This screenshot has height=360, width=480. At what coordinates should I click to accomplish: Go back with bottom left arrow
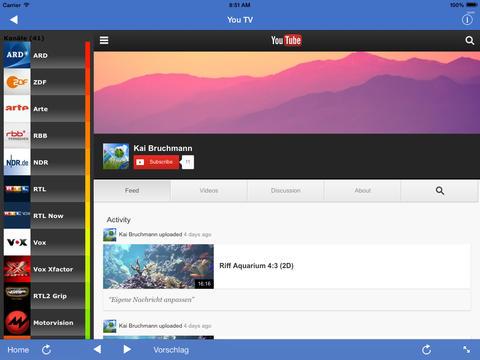click(x=97, y=349)
